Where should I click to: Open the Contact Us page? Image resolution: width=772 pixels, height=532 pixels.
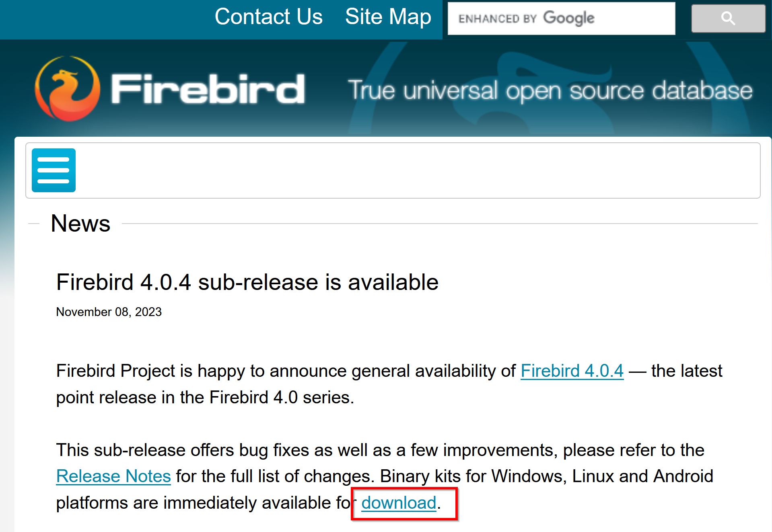coord(269,17)
